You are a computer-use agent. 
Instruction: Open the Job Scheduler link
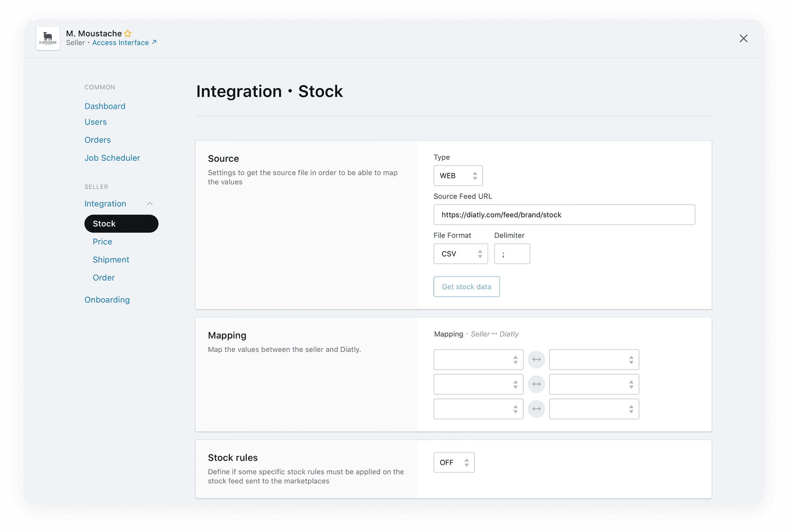pos(112,158)
